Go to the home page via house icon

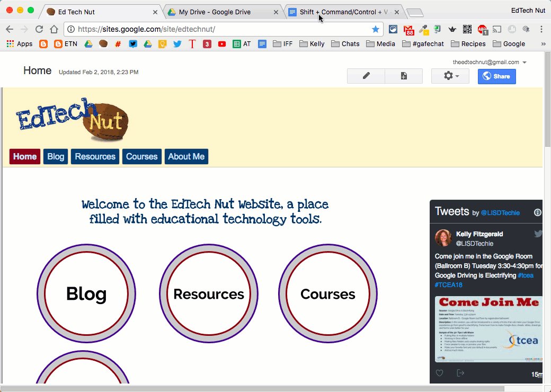pyautogui.click(x=54, y=29)
